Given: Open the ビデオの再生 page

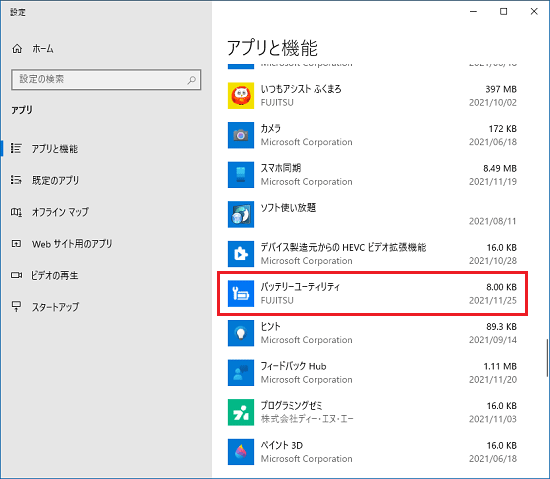Looking at the screenshot, I should (x=55, y=275).
